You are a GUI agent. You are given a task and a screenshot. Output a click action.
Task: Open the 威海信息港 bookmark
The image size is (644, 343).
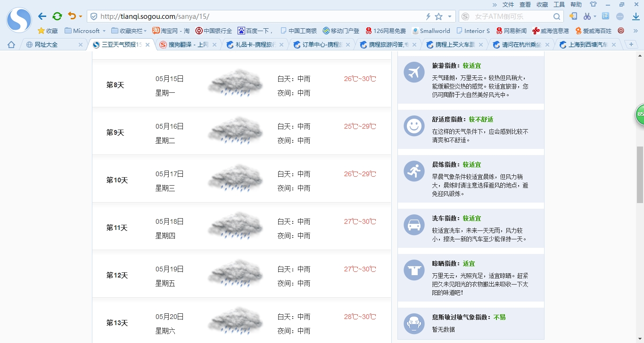pos(551,31)
